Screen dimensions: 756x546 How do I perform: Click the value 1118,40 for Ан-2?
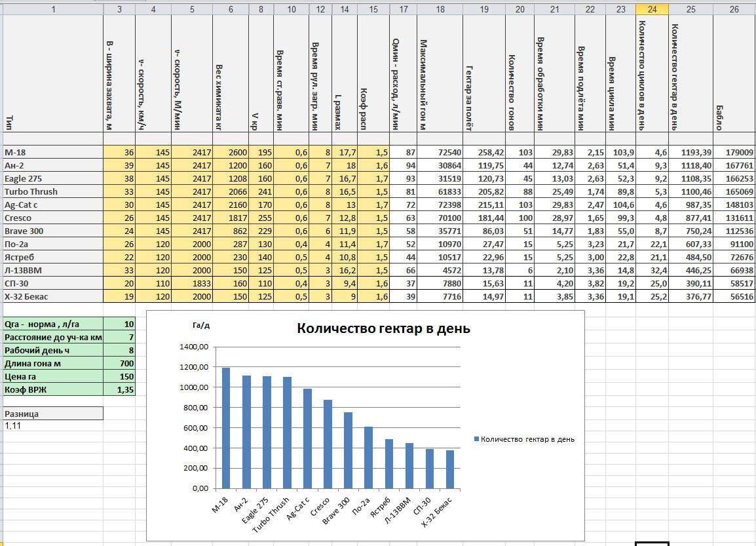point(690,165)
